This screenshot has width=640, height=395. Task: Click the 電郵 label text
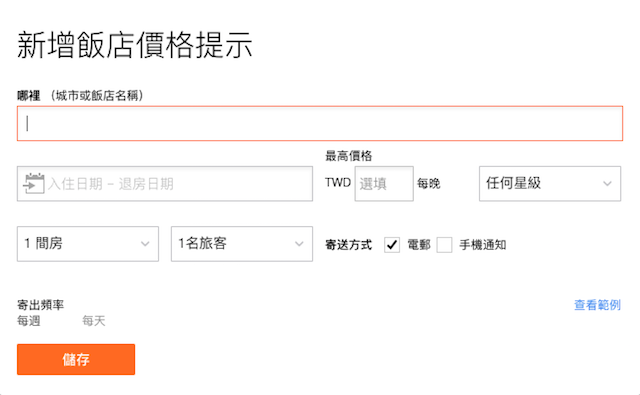click(x=419, y=245)
